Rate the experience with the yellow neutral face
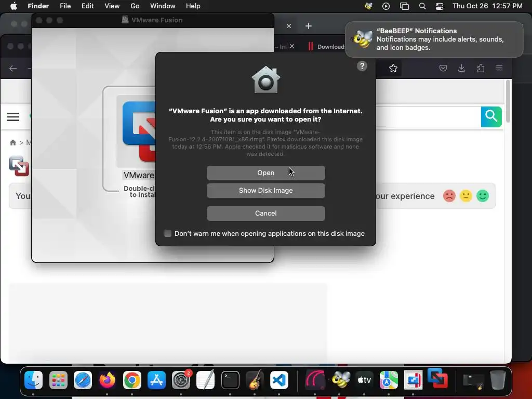This screenshot has height=399, width=532. click(466, 196)
